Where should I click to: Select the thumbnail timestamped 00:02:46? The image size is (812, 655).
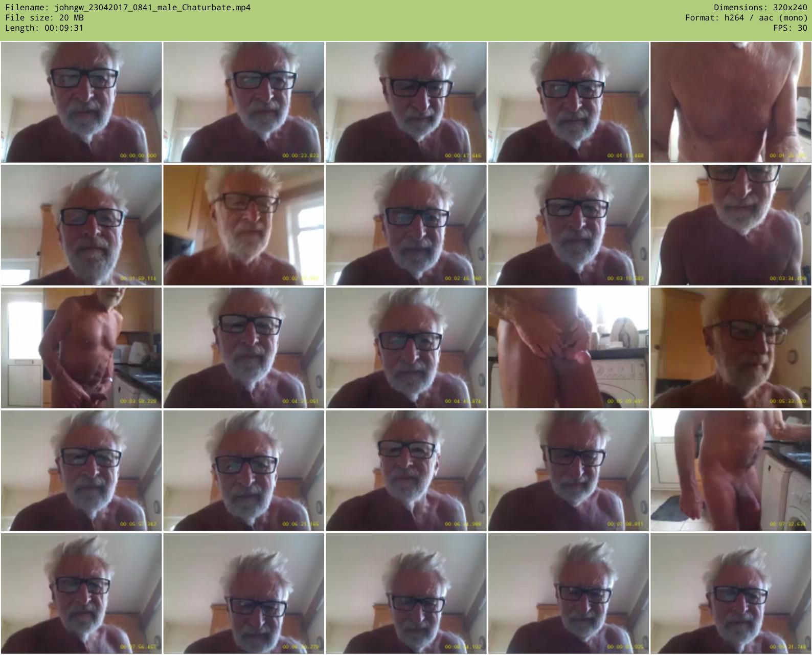(406, 225)
